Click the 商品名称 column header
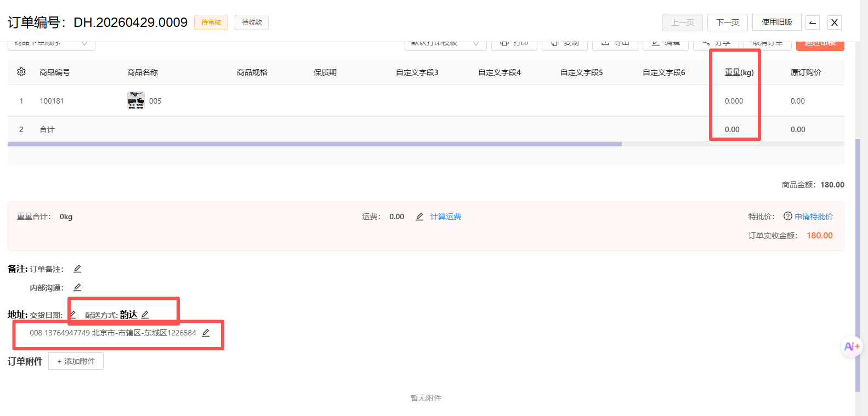The height and width of the screenshot is (416, 868). click(x=143, y=72)
